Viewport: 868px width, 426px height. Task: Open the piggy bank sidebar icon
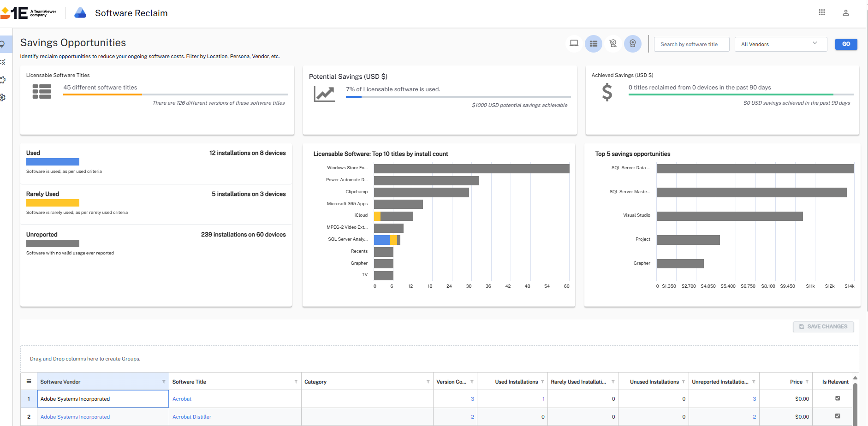[3, 80]
